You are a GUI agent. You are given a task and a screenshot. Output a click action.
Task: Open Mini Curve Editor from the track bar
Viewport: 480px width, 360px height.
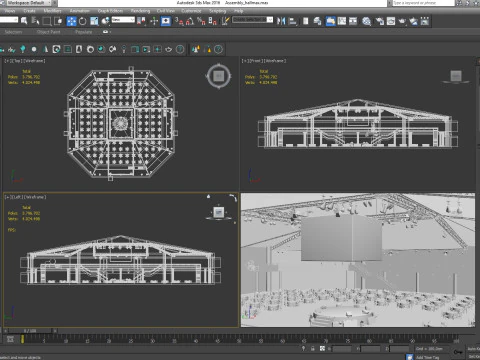(x=10, y=339)
